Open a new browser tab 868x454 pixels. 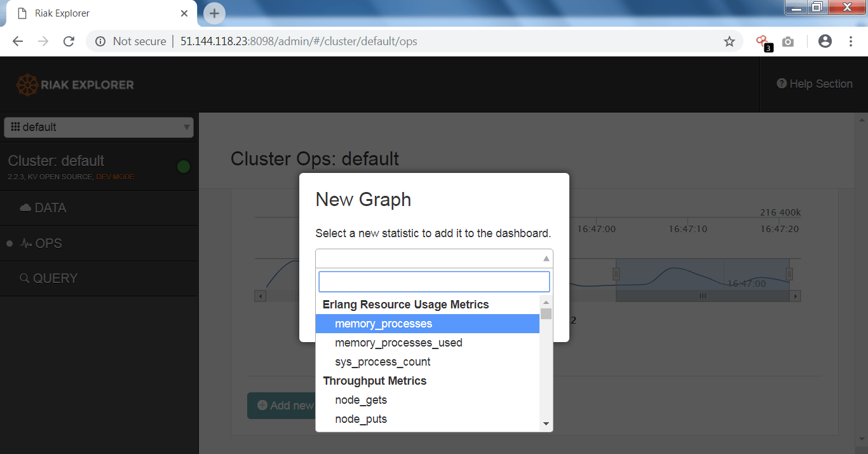[214, 13]
